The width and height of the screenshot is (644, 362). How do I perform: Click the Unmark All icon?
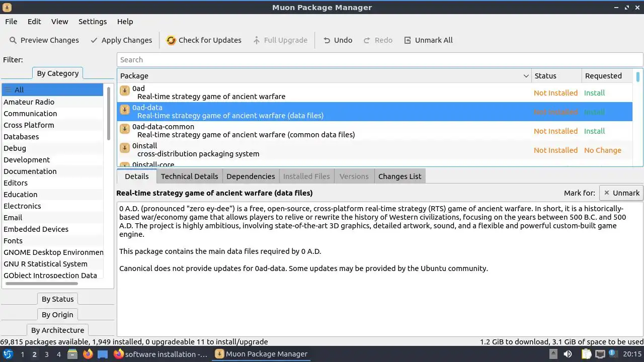pos(408,40)
